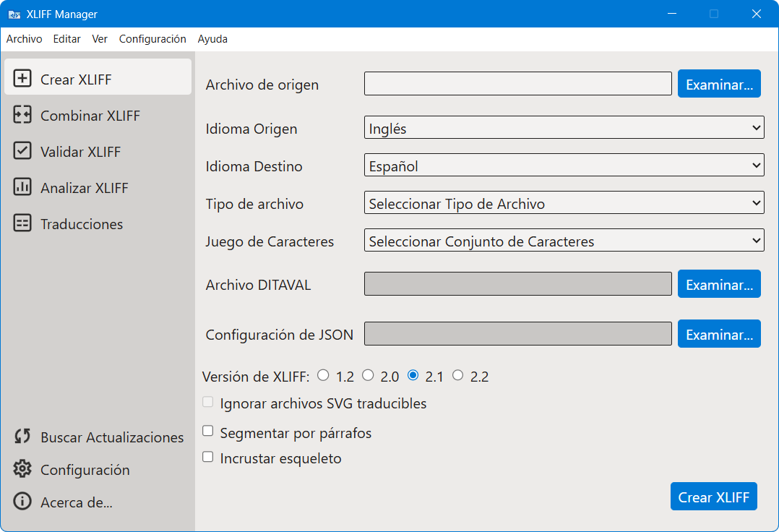The image size is (779, 532).
Task: Select XLIFF version 2.1
Action: [x=413, y=375]
